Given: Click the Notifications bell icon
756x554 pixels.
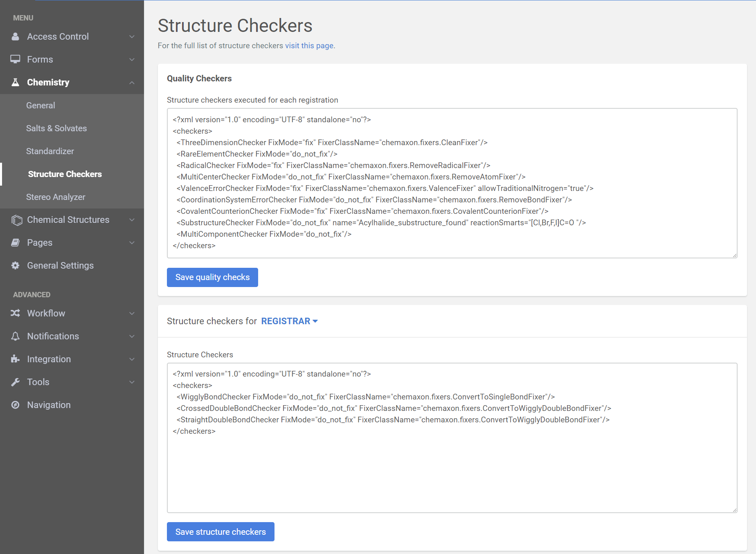Looking at the screenshot, I should 16,336.
